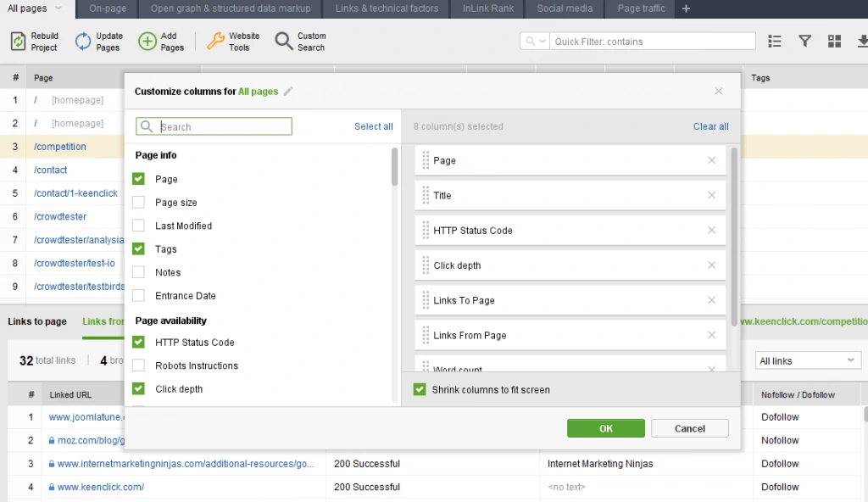Image resolution: width=868 pixels, height=502 pixels.
Task: Remove the Click depth selected column
Action: click(712, 265)
